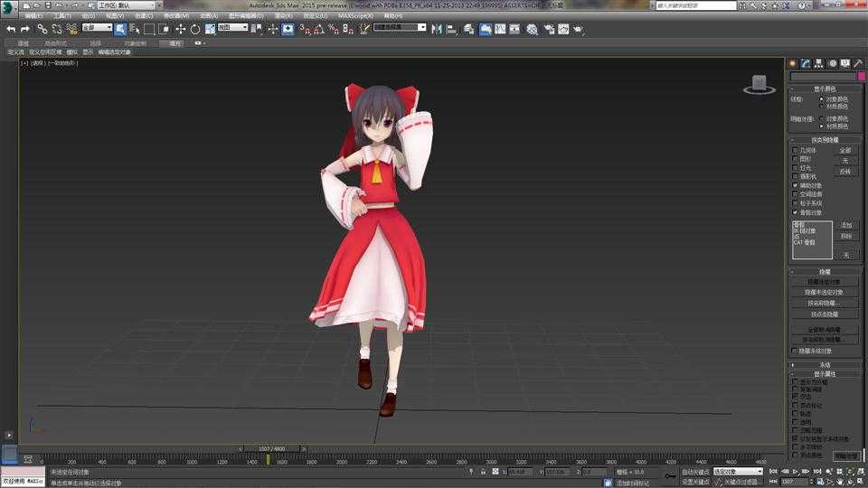Click the Render Production teapot icon
Image resolution: width=868 pixels, height=488 pixels.
(578, 29)
